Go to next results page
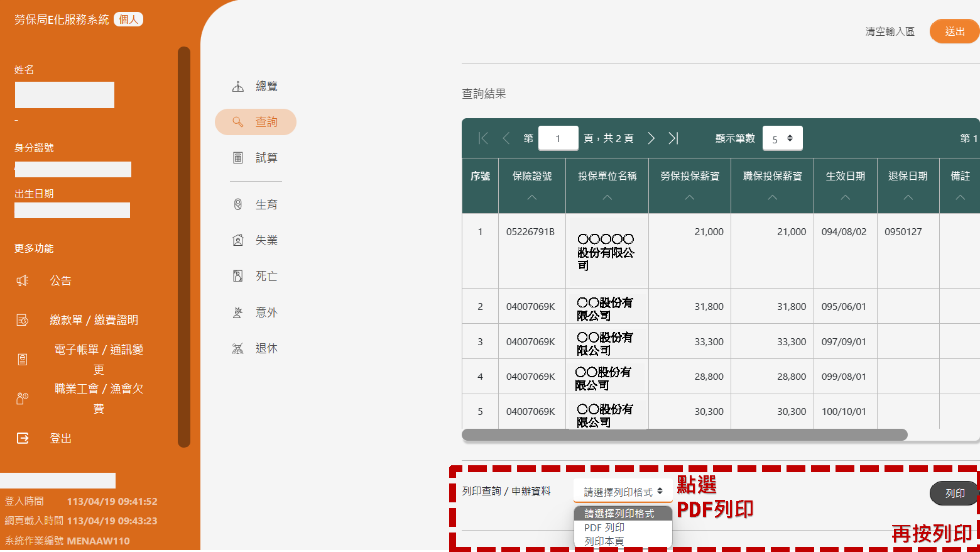 tap(651, 138)
